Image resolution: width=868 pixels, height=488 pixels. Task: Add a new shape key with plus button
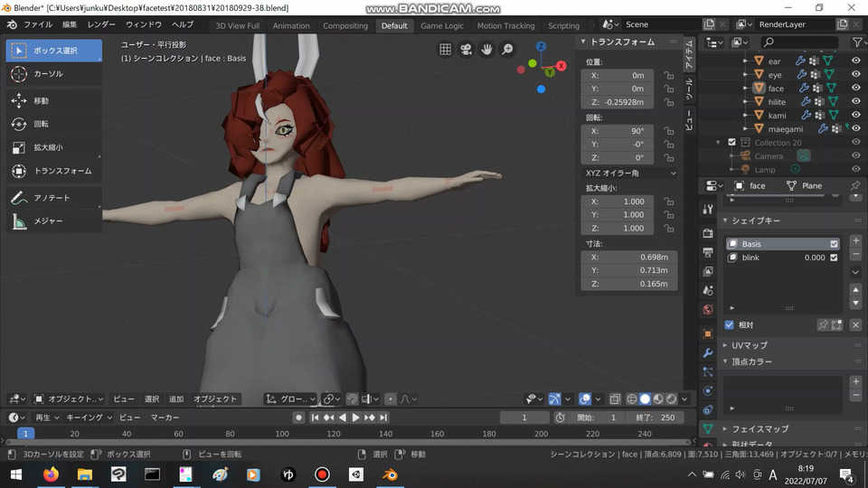[855, 240]
